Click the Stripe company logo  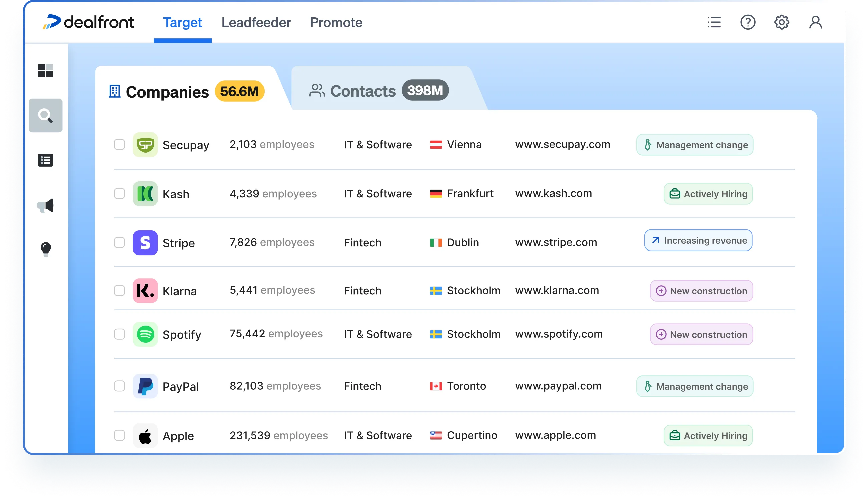point(145,243)
